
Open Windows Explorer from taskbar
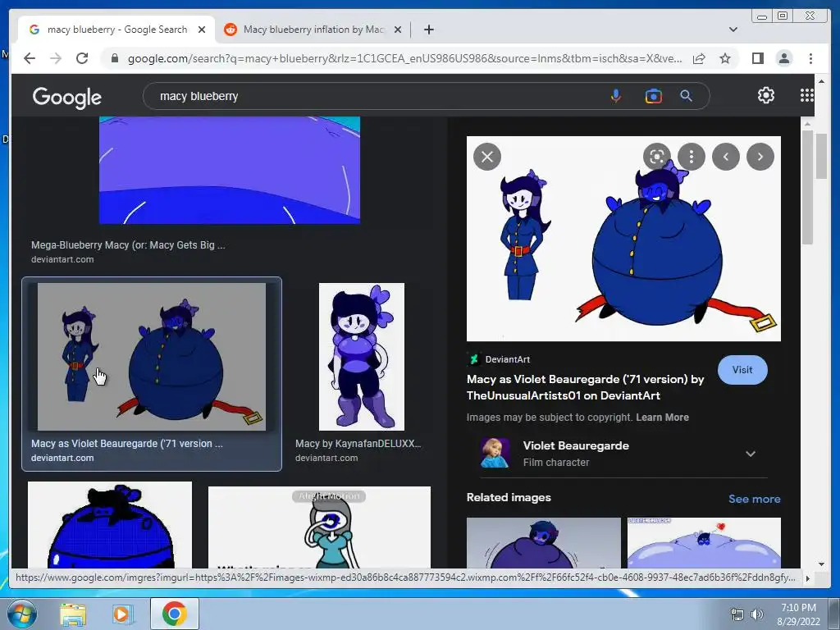73,614
